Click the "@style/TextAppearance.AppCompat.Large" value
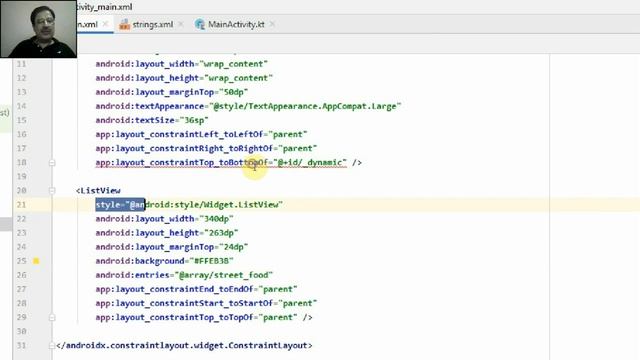The width and height of the screenshot is (640, 360). (305, 106)
